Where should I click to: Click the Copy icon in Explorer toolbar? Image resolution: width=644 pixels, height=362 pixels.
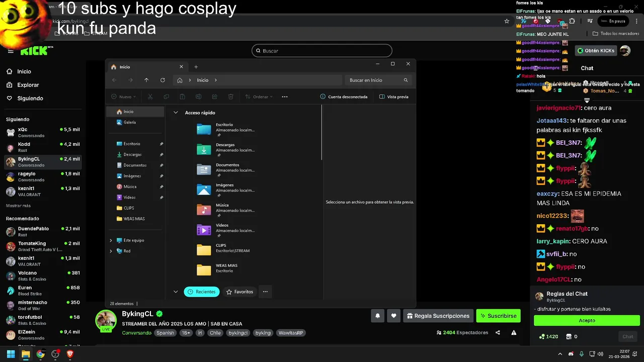point(166,97)
